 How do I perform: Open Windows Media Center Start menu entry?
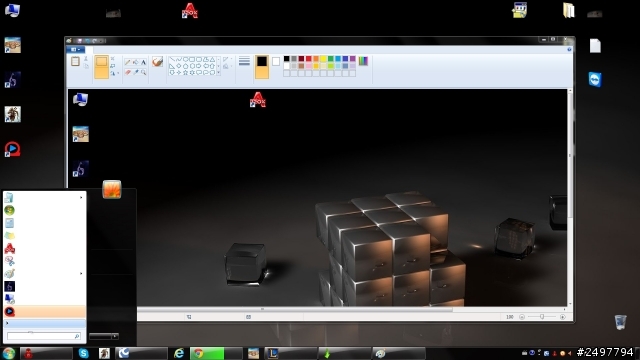point(44,210)
